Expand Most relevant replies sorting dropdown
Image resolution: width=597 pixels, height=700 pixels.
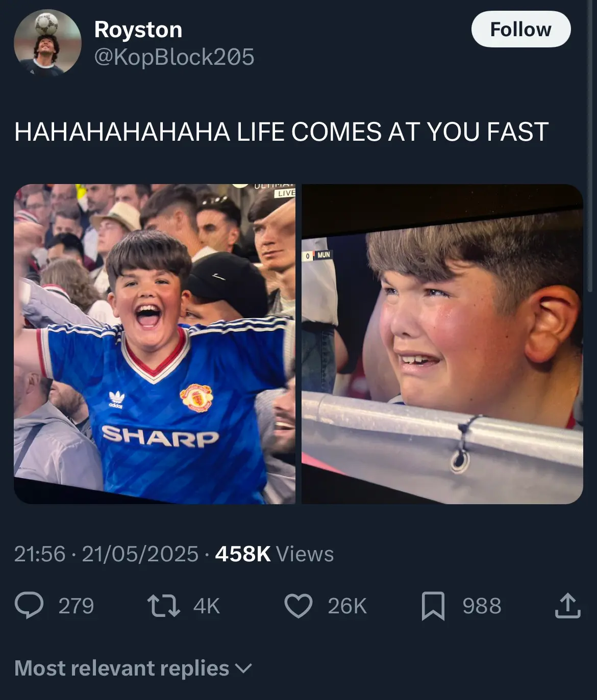(134, 668)
